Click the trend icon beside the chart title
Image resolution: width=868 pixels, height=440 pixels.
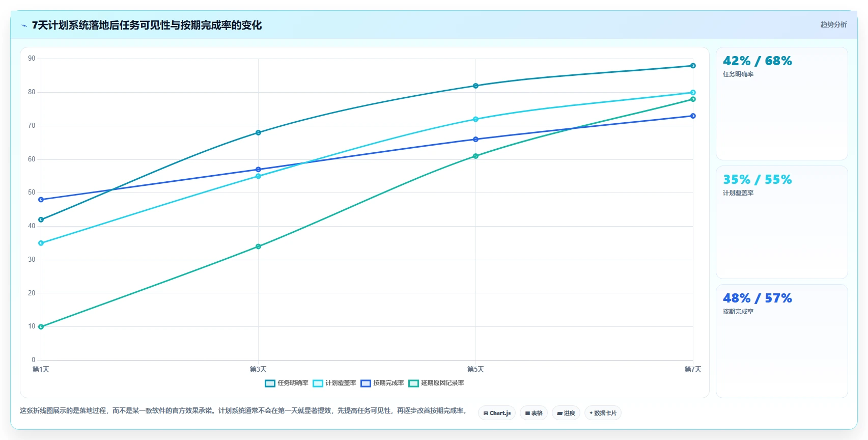[x=24, y=25]
